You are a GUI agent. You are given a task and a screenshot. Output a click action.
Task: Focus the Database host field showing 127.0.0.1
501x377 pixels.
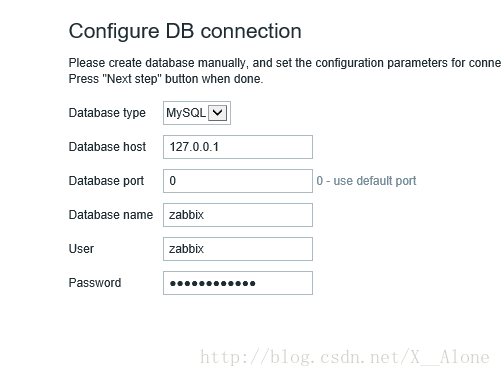[x=238, y=147]
